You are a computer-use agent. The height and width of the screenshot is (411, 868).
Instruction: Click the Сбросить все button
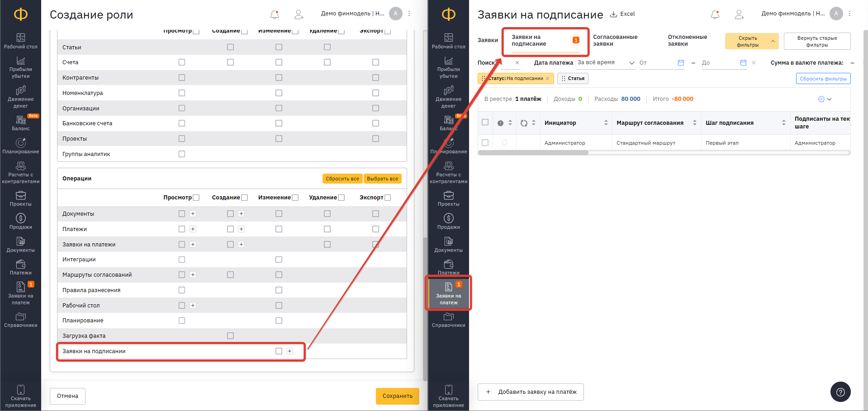point(342,179)
